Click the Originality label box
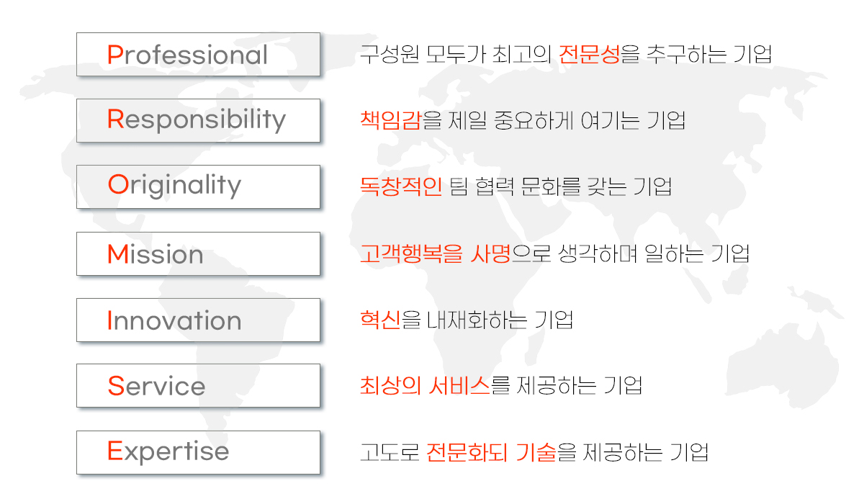Viewport: 864px width, 504px height. click(x=198, y=186)
